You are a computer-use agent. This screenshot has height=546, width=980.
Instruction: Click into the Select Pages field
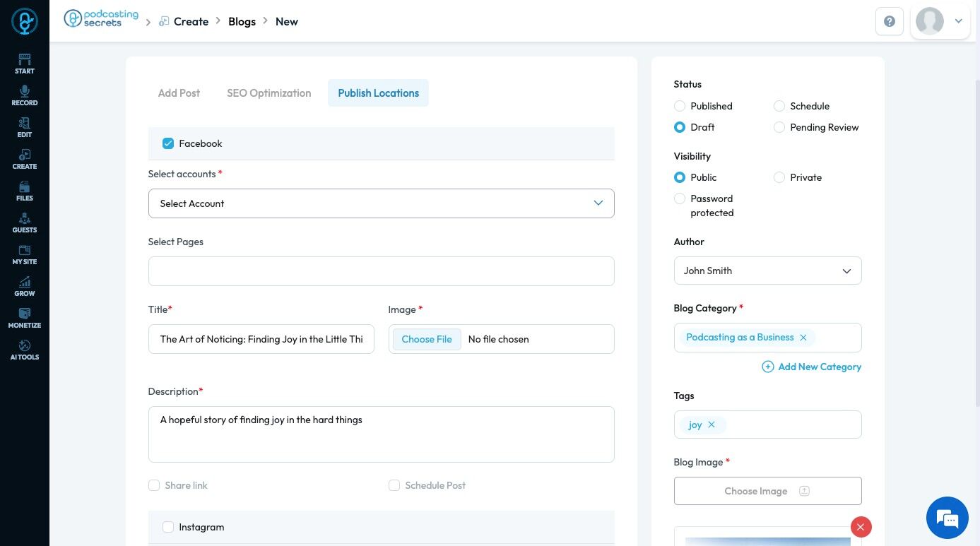(x=381, y=271)
